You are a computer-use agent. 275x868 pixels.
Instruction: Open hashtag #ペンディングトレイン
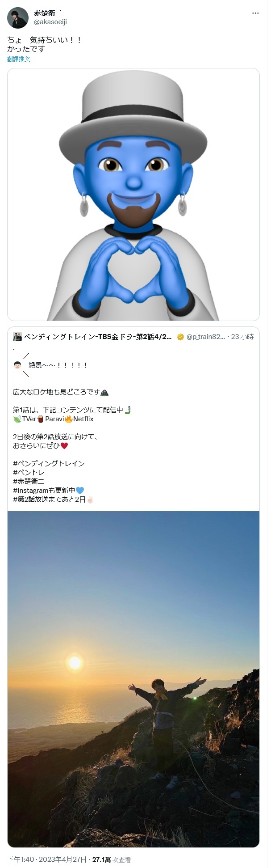click(x=49, y=463)
